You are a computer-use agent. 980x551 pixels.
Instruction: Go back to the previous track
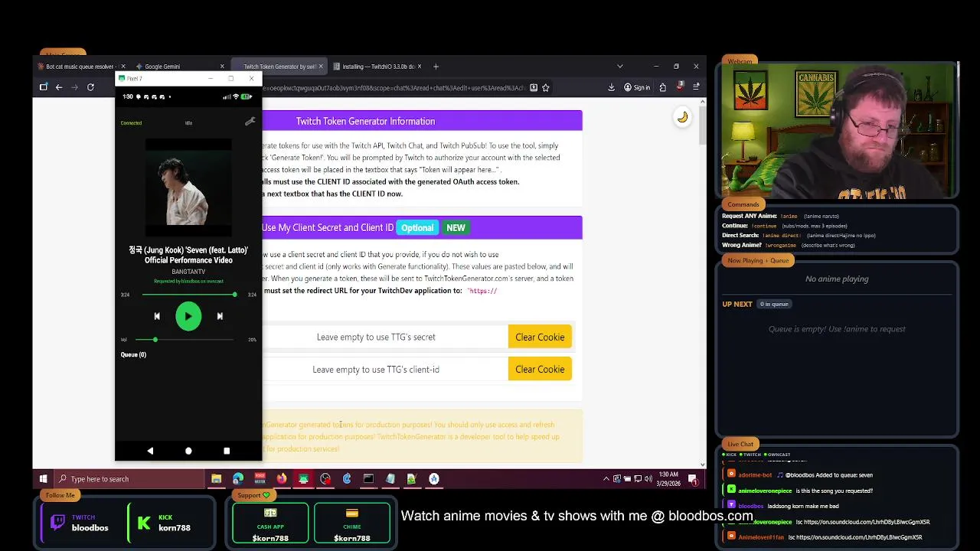tap(157, 316)
